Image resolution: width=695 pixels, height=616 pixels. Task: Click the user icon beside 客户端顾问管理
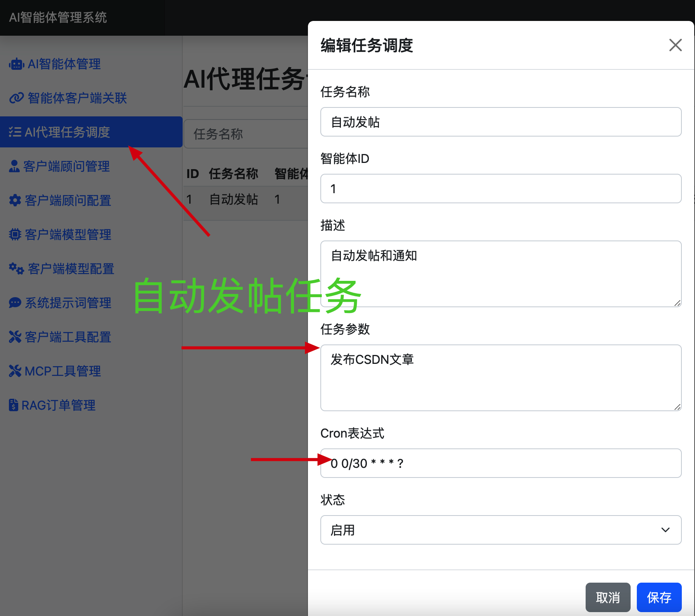click(14, 166)
